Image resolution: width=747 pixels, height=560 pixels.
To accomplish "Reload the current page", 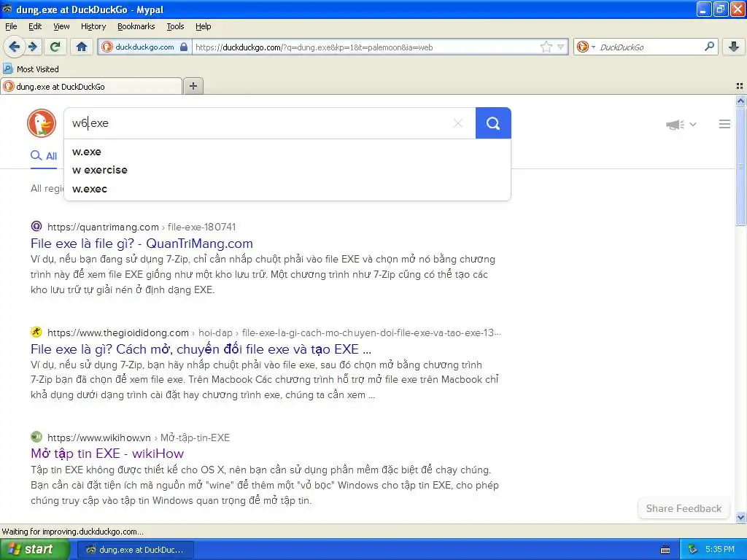I will coord(55,47).
